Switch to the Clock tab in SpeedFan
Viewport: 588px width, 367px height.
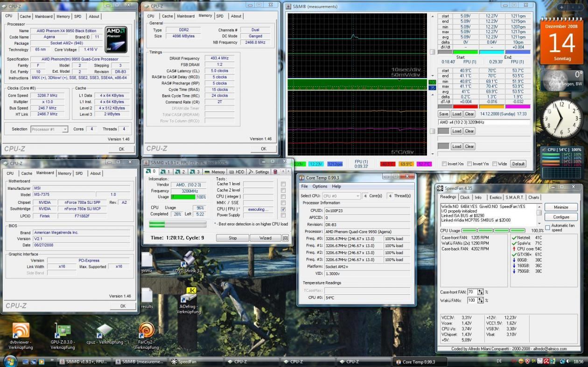click(465, 197)
